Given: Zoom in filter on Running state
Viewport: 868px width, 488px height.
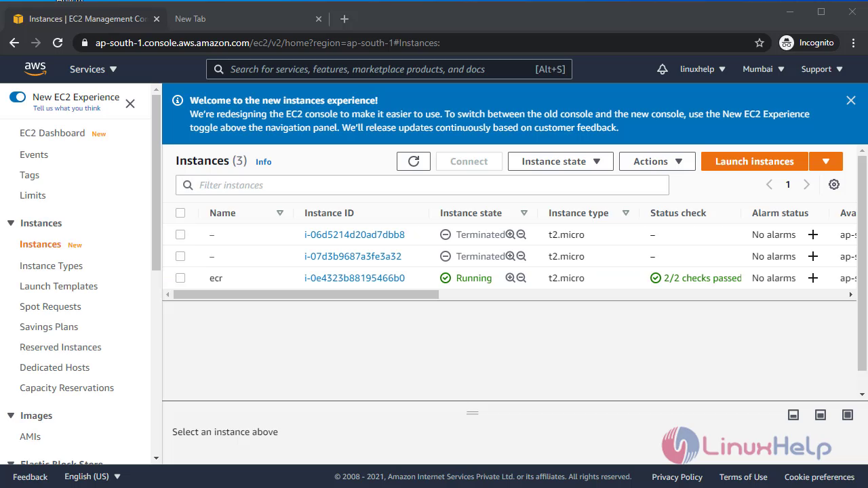Looking at the screenshot, I should [510, 278].
